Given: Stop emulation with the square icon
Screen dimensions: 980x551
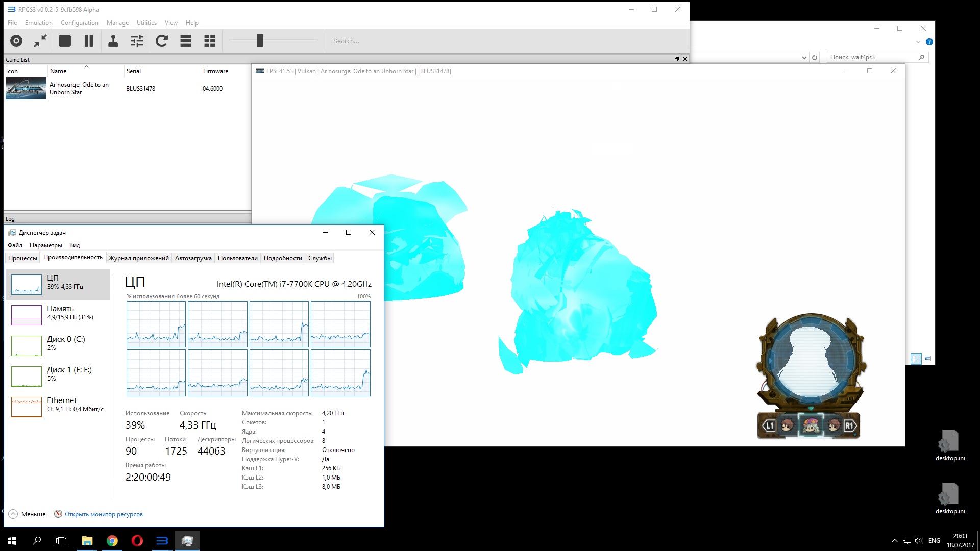Looking at the screenshot, I should tap(65, 41).
